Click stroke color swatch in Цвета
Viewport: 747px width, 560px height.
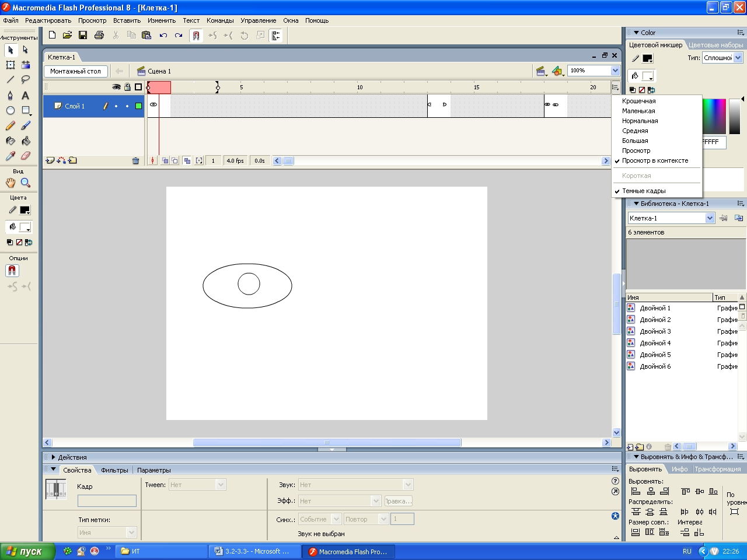25,210
